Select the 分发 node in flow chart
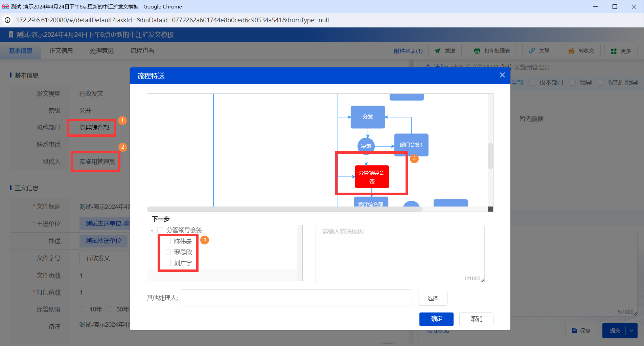The image size is (644, 346). point(368,117)
